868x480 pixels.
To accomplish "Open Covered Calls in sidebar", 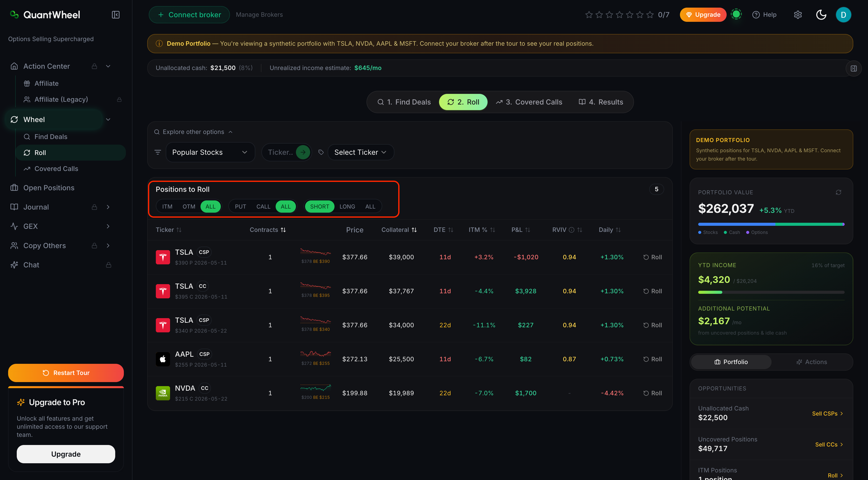I will pyautogui.click(x=56, y=169).
